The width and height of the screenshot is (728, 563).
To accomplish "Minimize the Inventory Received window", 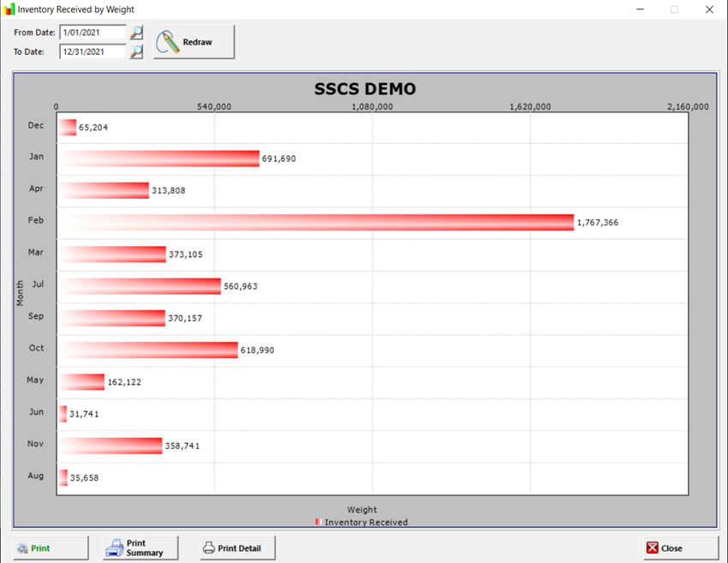I will [x=641, y=9].
